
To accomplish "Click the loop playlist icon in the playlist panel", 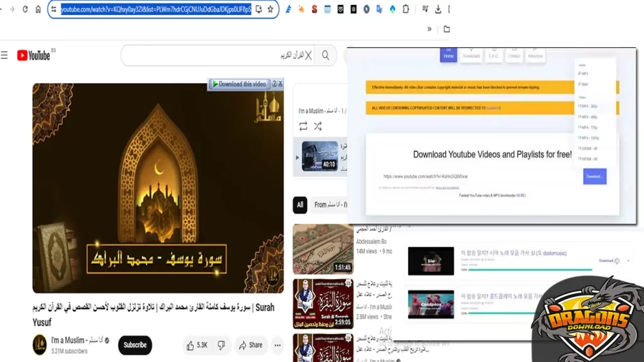I will click(303, 126).
